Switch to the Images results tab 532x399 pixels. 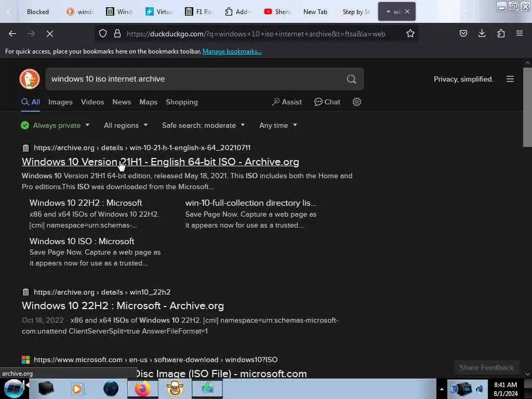pos(60,102)
